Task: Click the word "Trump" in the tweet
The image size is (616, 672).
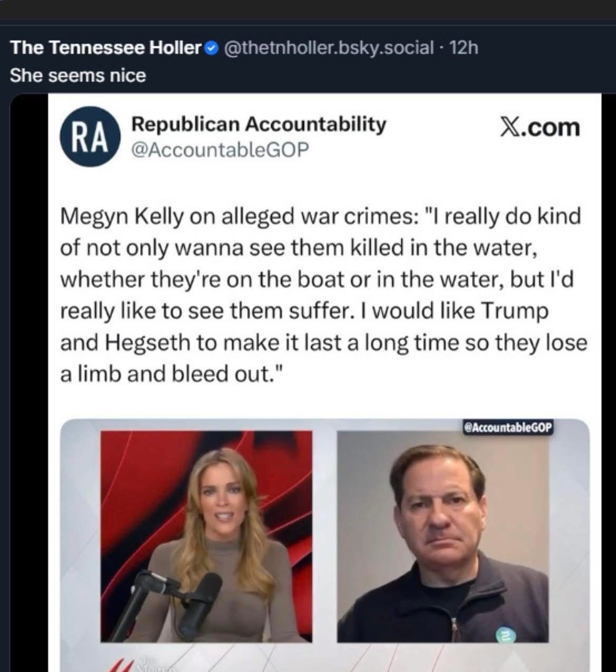Action: [514, 311]
